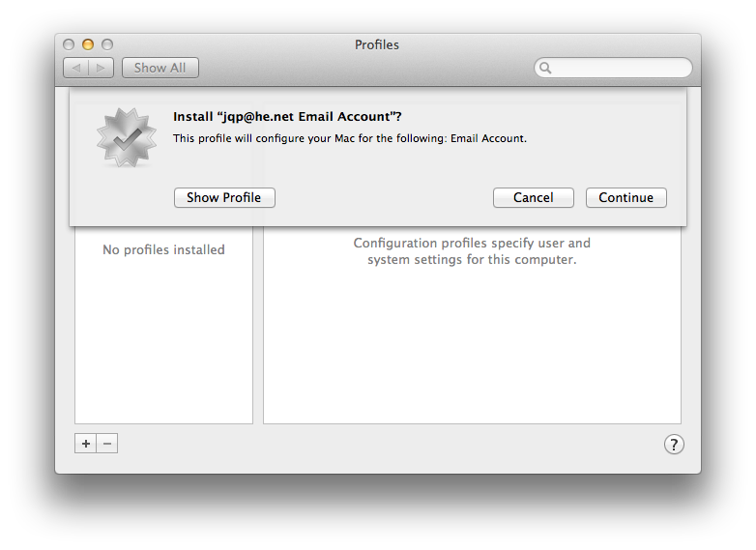
Task: Focus the search field in toolbar
Action: point(613,68)
